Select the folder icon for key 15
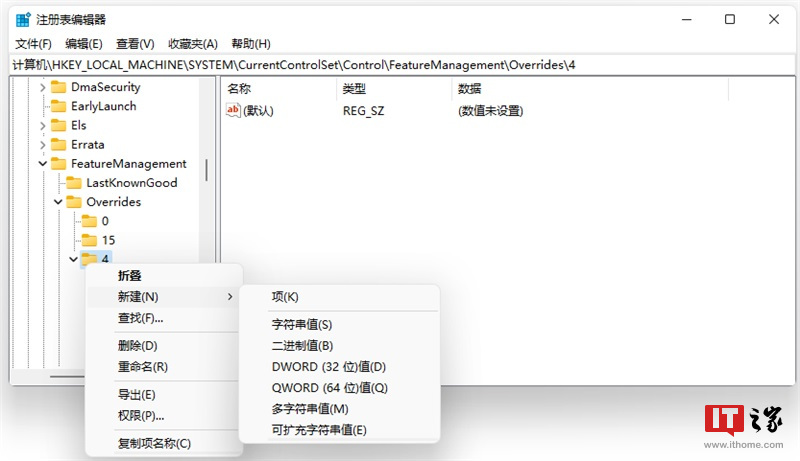 [89, 240]
